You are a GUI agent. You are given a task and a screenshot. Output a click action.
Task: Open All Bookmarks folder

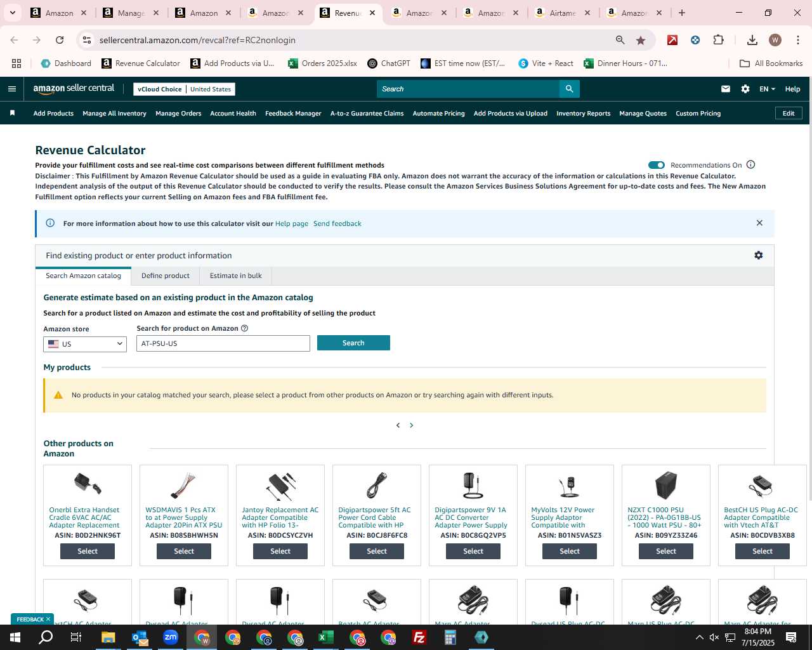[771, 63]
